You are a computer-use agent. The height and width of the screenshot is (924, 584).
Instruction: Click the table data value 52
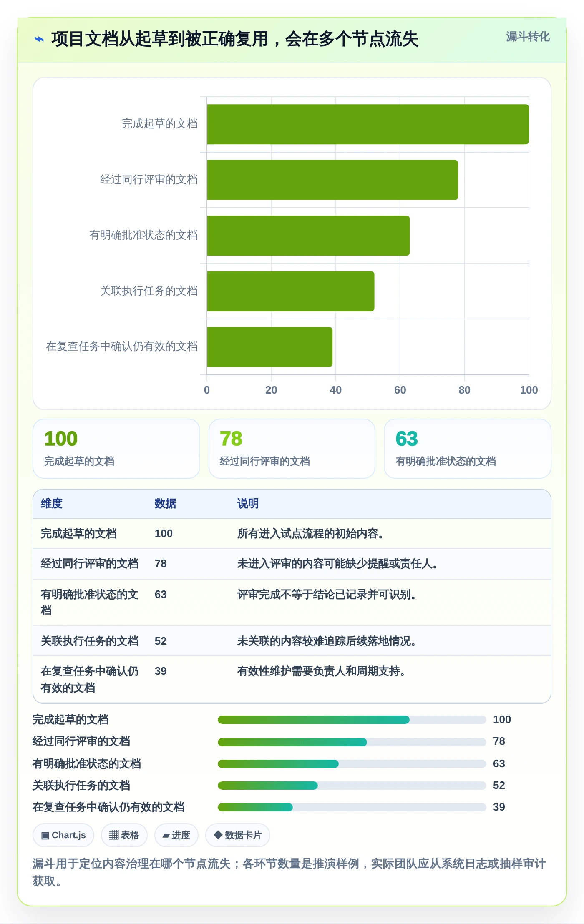click(161, 641)
